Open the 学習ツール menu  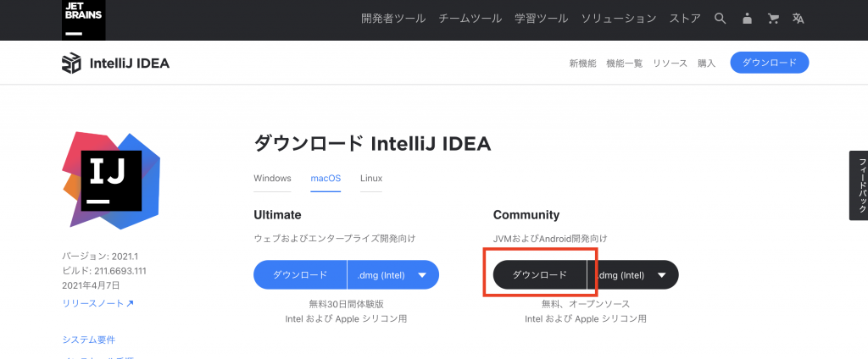coord(542,19)
